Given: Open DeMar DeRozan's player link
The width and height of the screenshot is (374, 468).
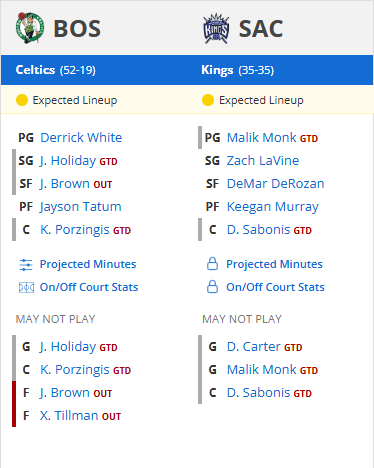Looking at the screenshot, I should (x=275, y=184).
